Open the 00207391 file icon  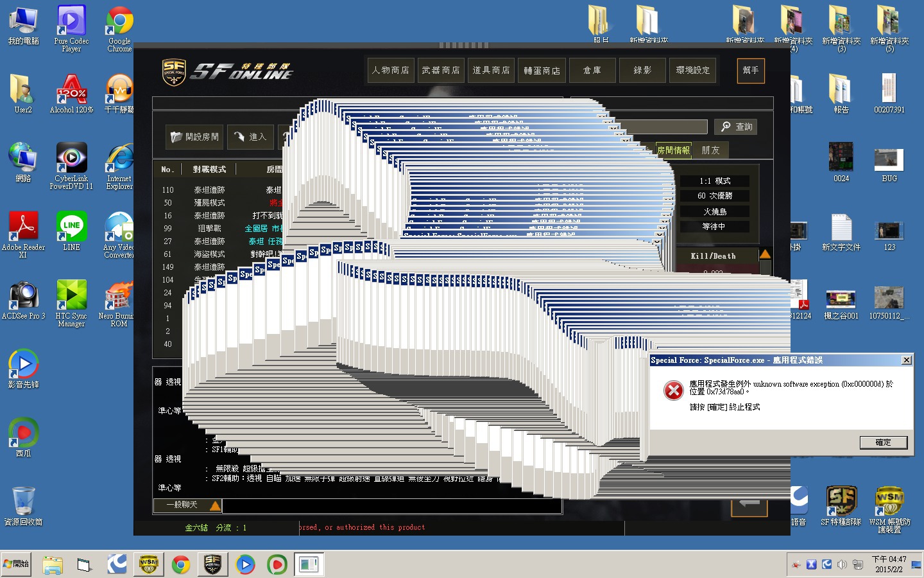889,94
